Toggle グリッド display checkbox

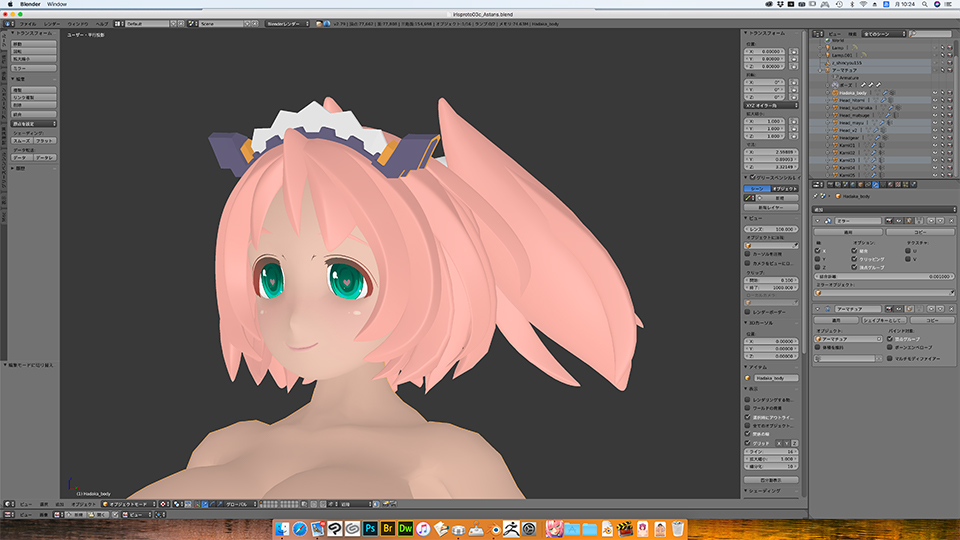pos(748,443)
